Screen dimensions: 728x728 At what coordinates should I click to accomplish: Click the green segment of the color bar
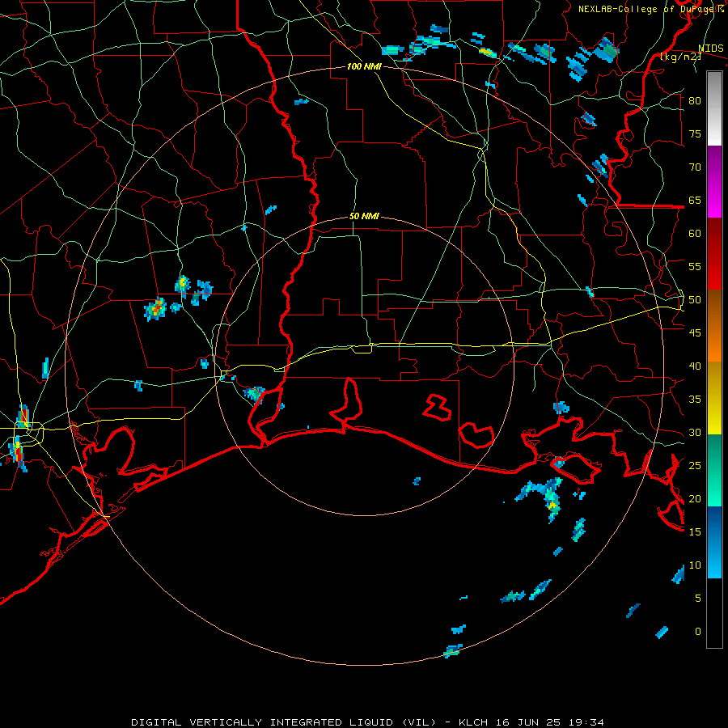[714, 470]
